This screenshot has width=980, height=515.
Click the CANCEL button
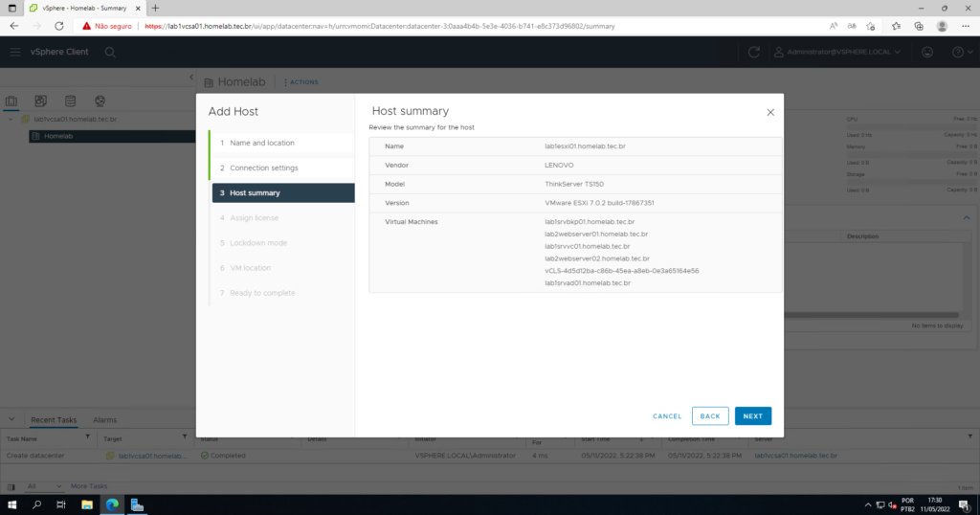tap(667, 416)
